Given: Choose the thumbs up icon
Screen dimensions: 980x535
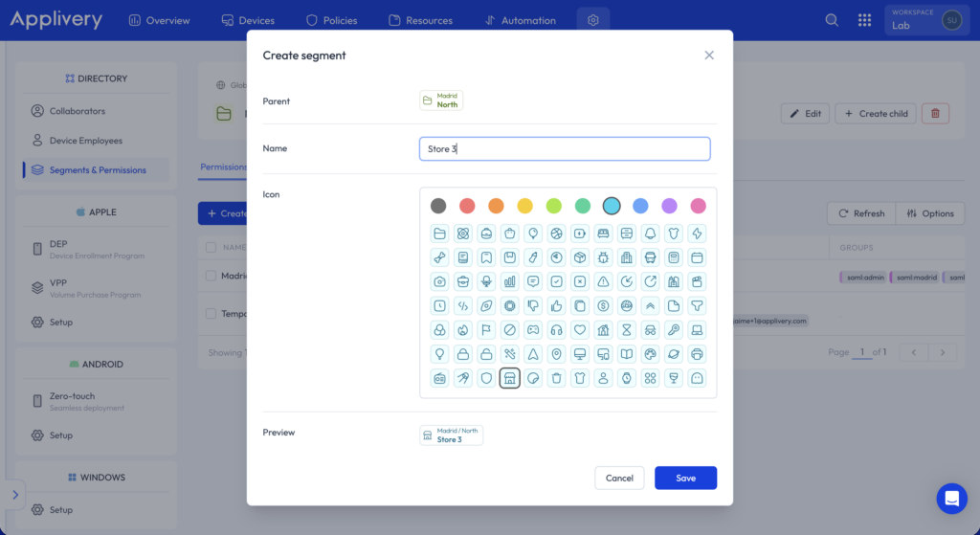Looking at the screenshot, I should [x=556, y=305].
